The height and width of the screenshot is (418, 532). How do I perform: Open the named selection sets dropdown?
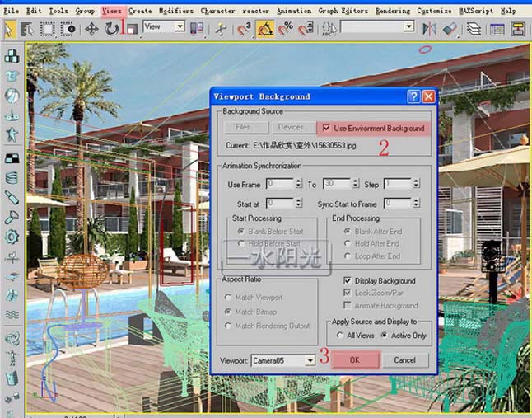(409, 26)
